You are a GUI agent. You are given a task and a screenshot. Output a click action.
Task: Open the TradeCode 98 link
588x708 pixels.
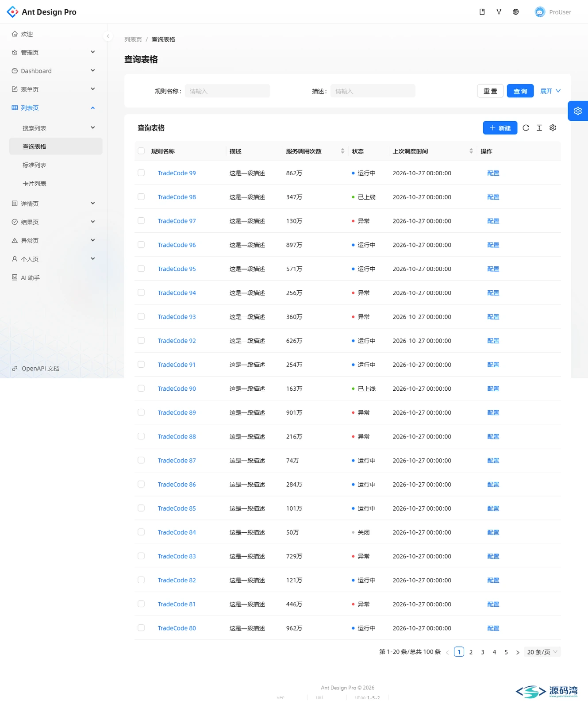pos(177,197)
